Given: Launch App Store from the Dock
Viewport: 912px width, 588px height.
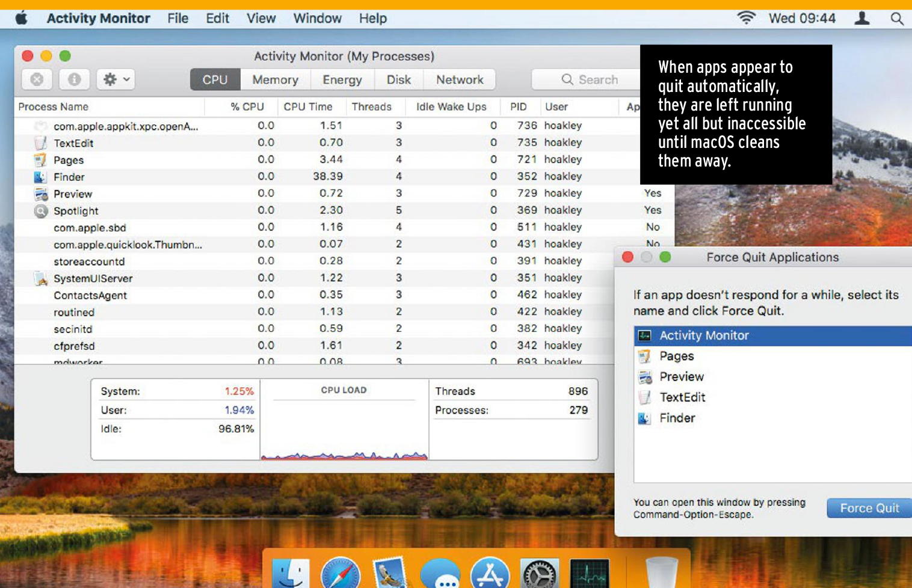Looking at the screenshot, I should click(x=490, y=573).
